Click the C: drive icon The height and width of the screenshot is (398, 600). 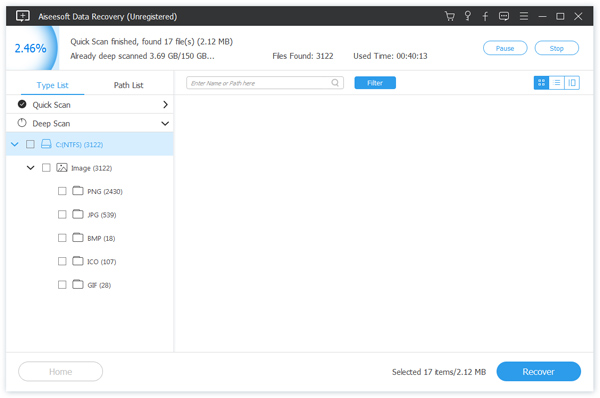click(46, 144)
